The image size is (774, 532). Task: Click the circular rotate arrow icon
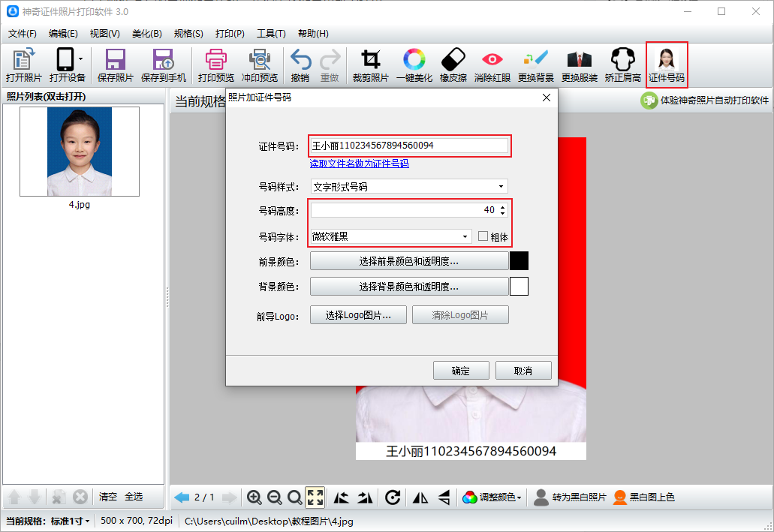pos(393,497)
